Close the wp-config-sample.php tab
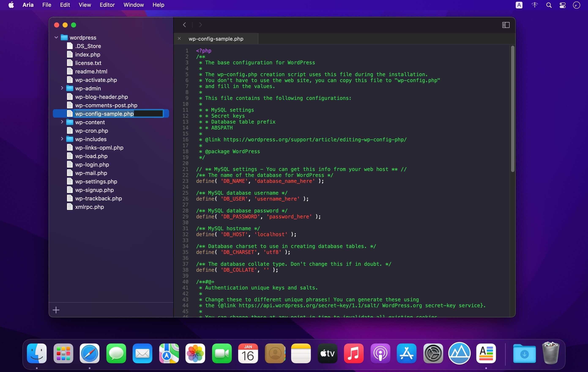 coord(179,39)
